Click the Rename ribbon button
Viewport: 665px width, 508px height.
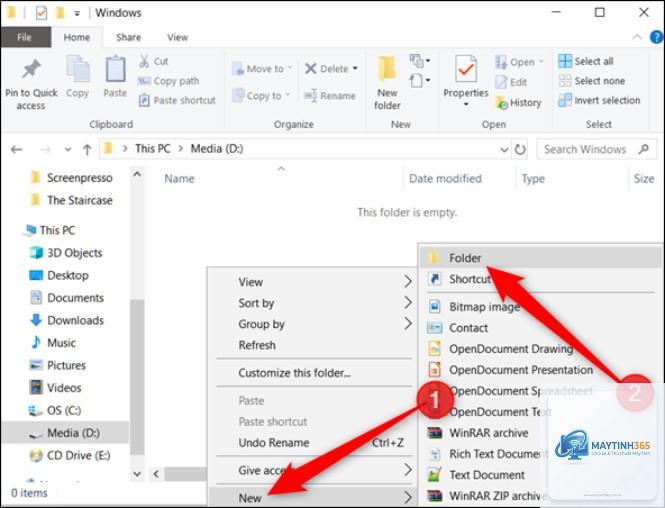tap(330, 96)
